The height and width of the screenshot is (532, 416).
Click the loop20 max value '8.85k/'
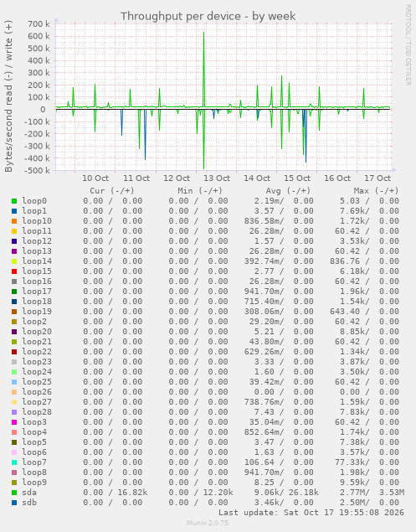coord(355,332)
